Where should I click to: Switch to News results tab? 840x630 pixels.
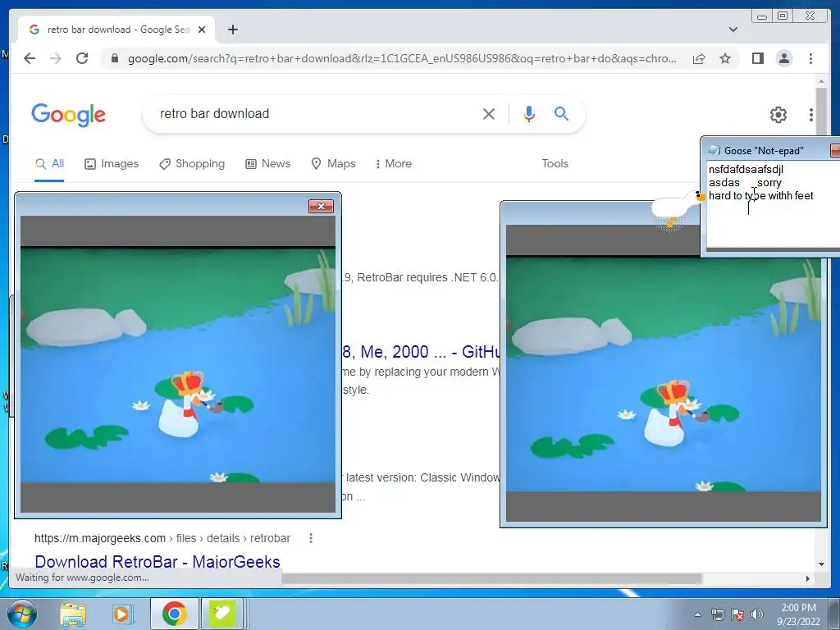coord(268,164)
